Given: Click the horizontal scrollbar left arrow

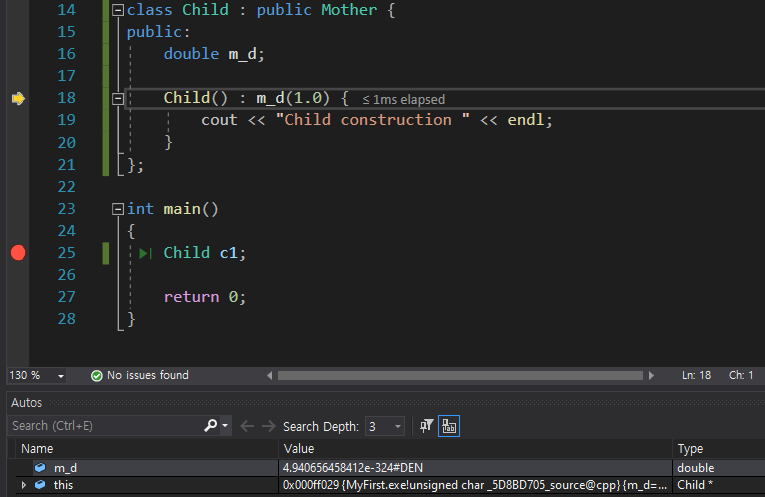Looking at the screenshot, I should pos(270,376).
